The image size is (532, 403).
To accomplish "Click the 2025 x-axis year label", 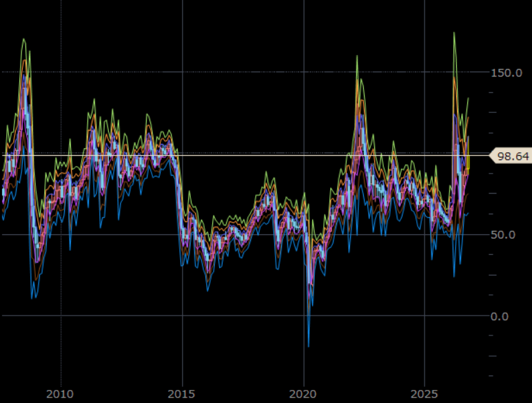I will pos(424,394).
